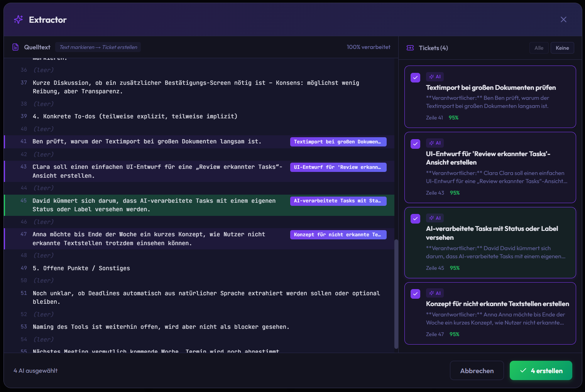
Task: Click the AI badge on Konzept ticket
Action: 435,293
